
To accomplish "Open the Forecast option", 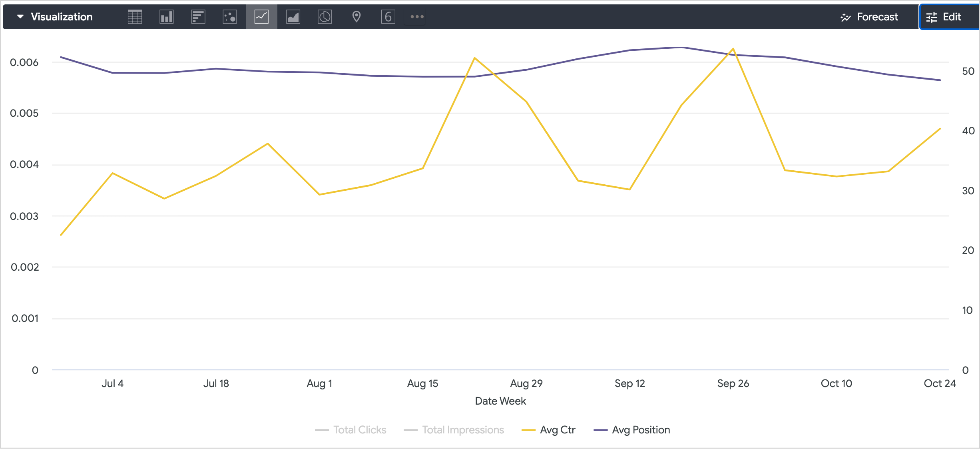I will [x=869, y=17].
